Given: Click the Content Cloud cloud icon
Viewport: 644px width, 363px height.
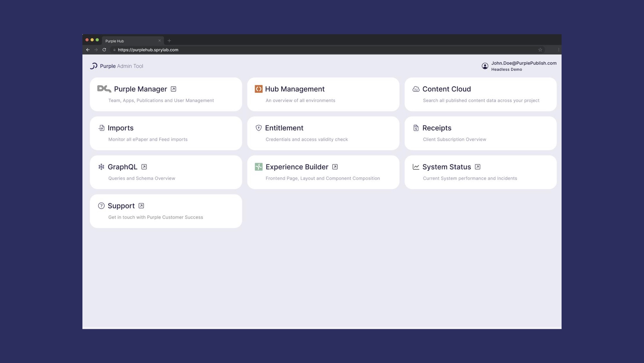Looking at the screenshot, I should click(416, 89).
